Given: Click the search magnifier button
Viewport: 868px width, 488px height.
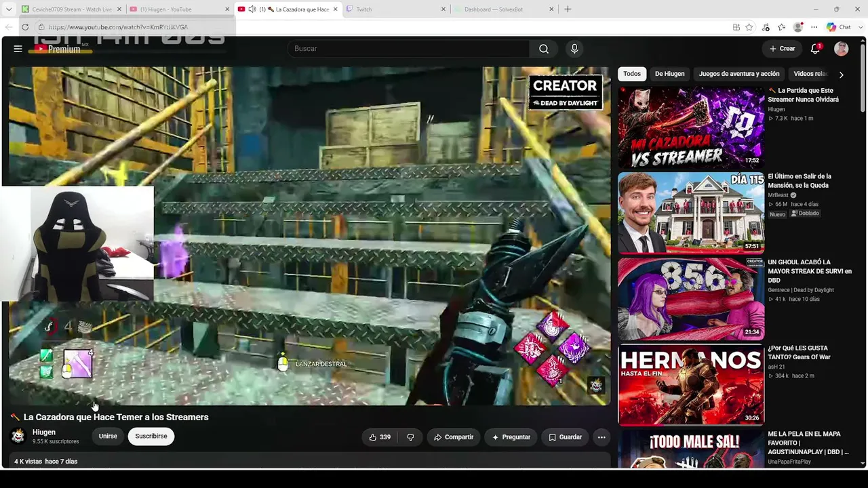Looking at the screenshot, I should tap(544, 49).
